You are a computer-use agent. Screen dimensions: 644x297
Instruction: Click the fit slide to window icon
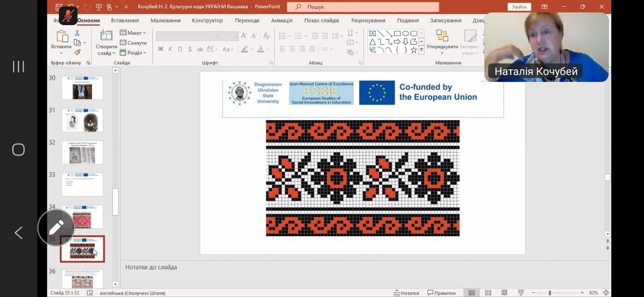click(x=606, y=293)
